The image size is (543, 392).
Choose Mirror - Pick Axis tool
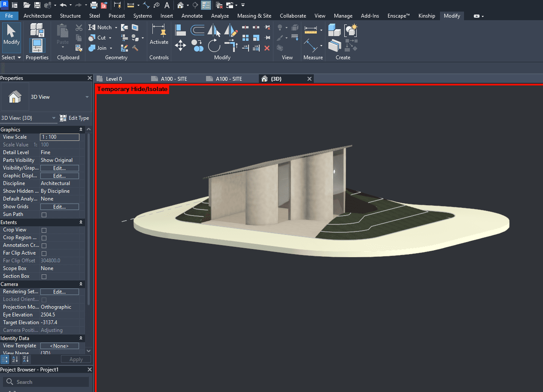click(x=214, y=30)
